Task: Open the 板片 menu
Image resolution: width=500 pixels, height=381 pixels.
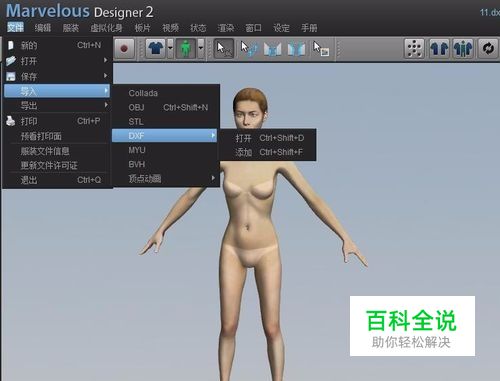Action: point(142,28)
